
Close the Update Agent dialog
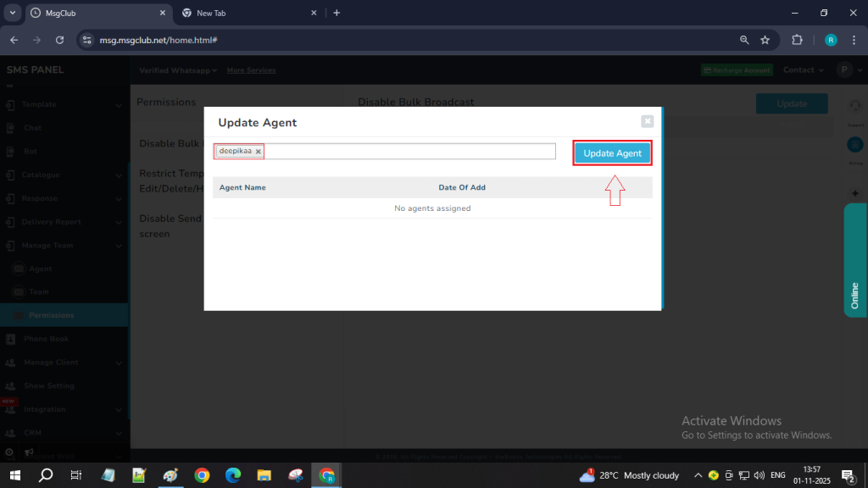pyautogui.click(x=647, y=121)
